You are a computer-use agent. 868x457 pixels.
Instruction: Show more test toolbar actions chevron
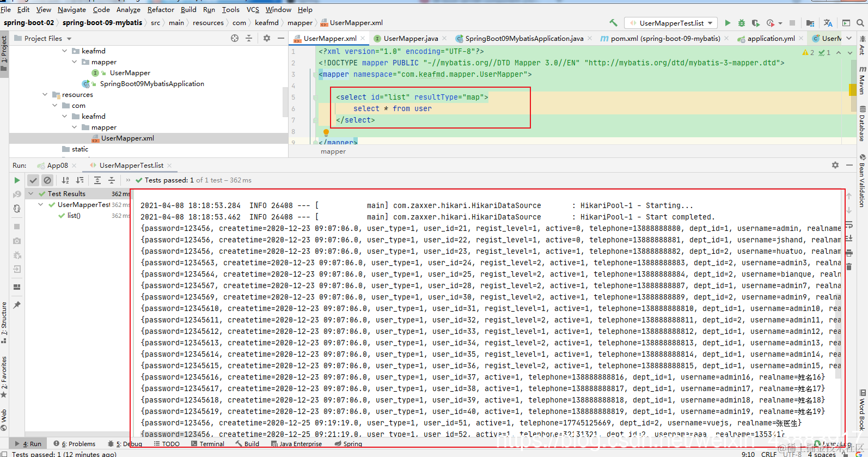[129, 180]
